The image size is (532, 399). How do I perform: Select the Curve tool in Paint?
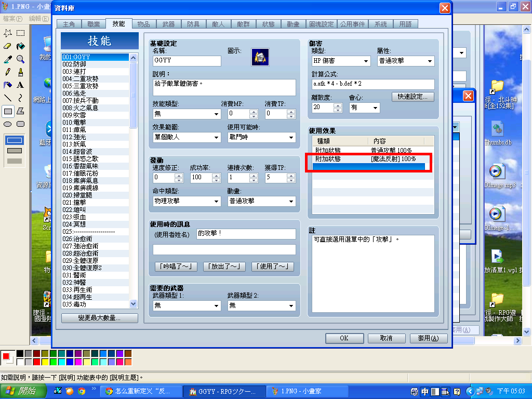tap(21, 98)
